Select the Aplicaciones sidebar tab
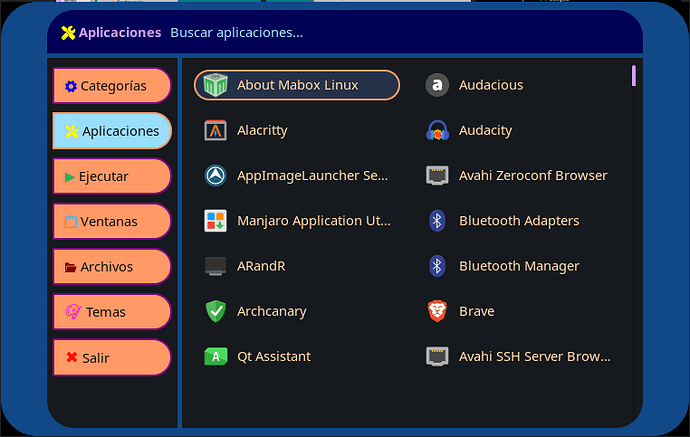 click(112, 131)
